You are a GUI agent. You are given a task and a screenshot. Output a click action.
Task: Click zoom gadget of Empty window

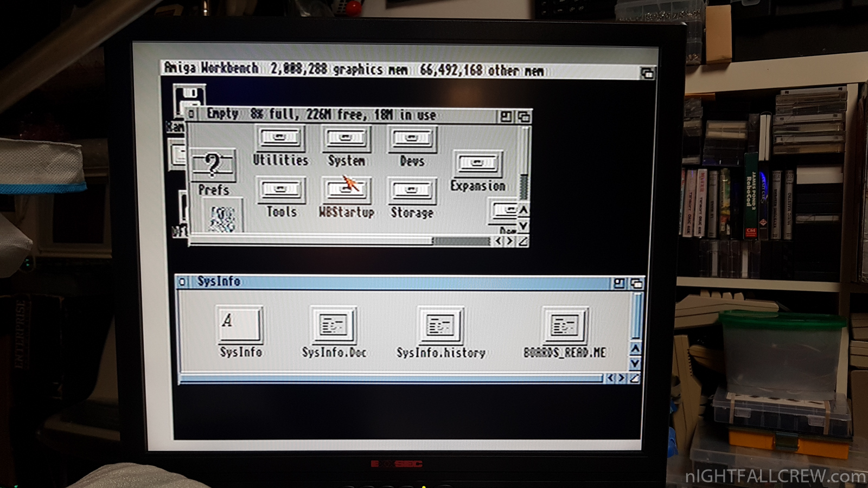(x=506, y=117)
